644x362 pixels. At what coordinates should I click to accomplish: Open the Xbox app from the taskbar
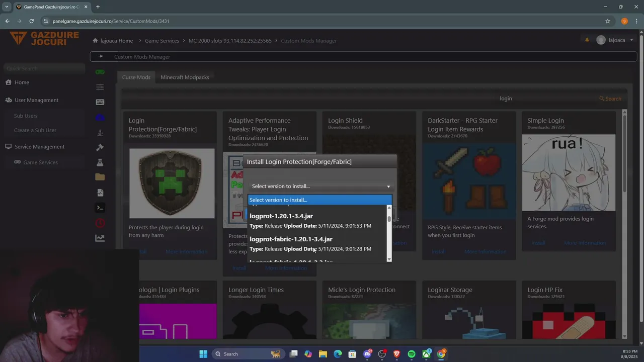click(427, 354)
